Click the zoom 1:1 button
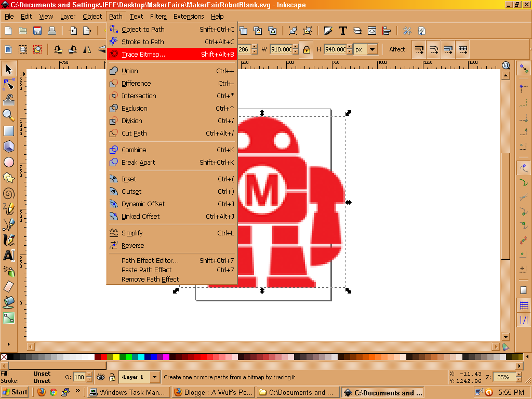Screen dimensions: 532x399 coord(506,65)
